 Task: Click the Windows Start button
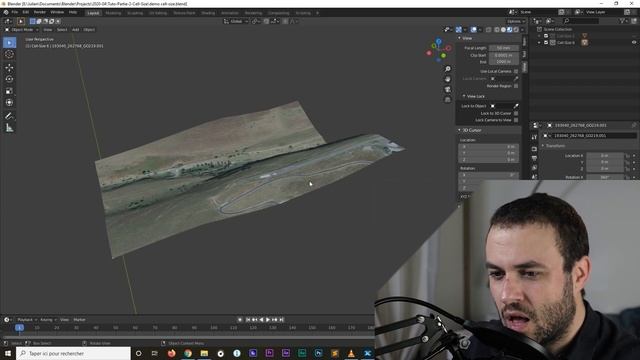(x=8, y=353)
